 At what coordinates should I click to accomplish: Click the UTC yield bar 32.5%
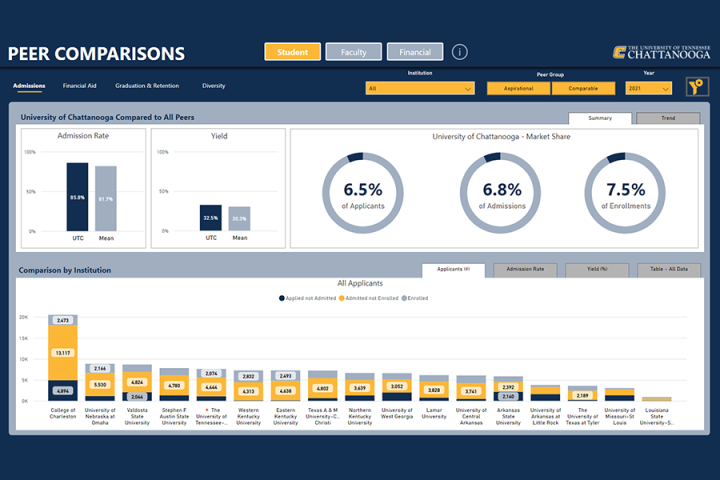point(211,218)
